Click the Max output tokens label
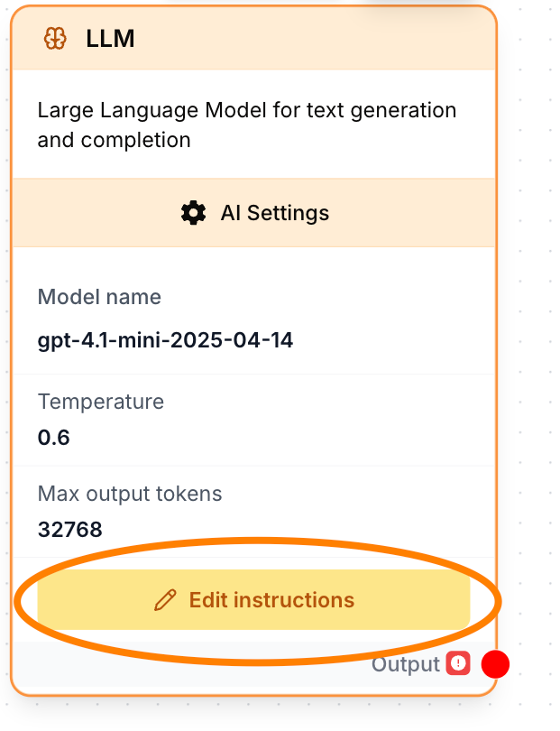560x731 pixels. pos(130,494)
